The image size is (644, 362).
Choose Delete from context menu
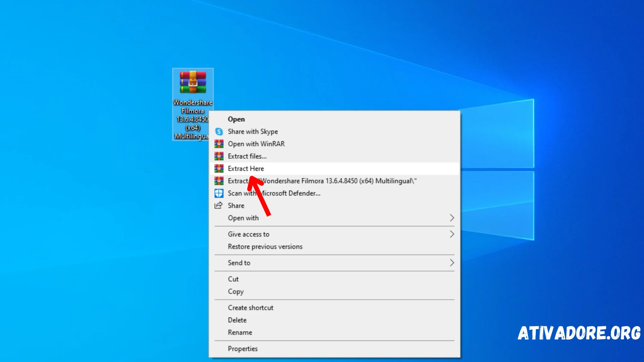pyautogui.click(x=334, y=320)
